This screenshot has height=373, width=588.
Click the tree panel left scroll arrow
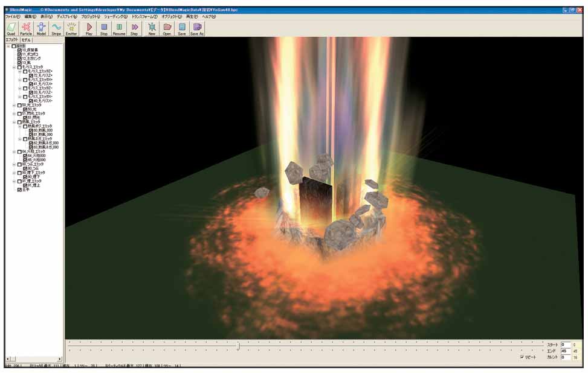coord(8,359)
